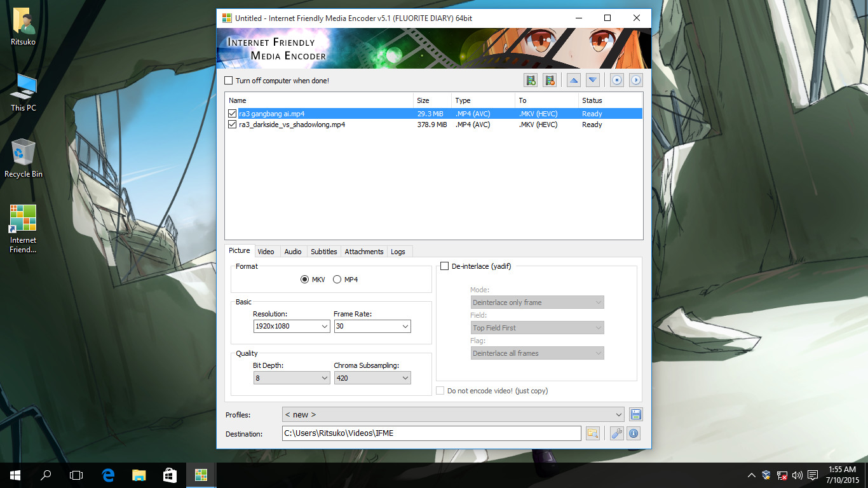Open Task View on the taskbar

(x=76, y=475)
